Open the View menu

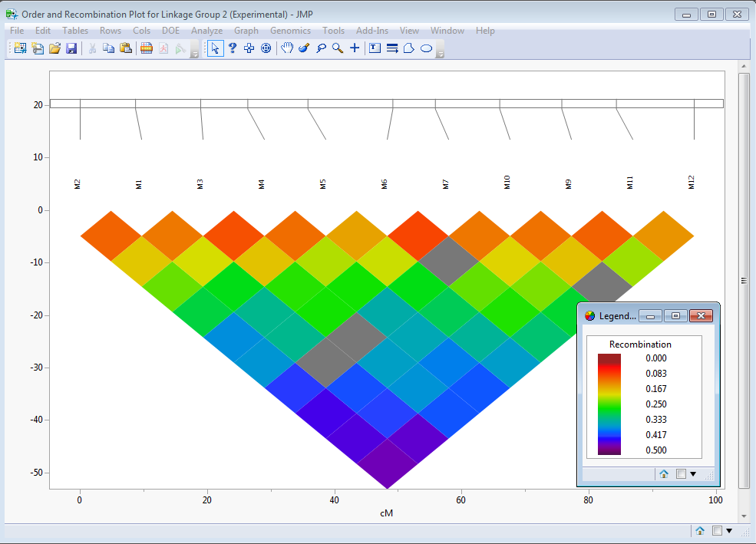tap(409, 31)
